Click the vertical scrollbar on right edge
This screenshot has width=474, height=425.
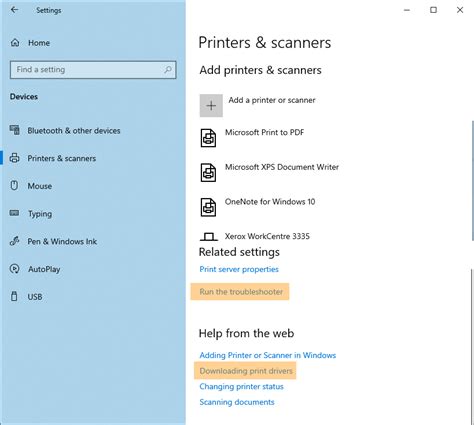coord(472,180)
